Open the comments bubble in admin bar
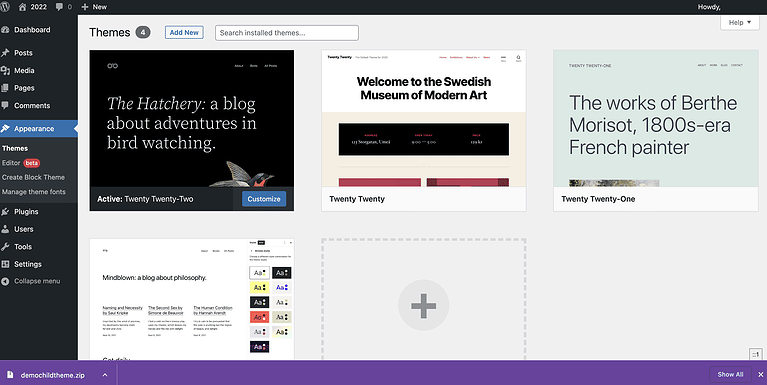Image resolution: width=767 pixels, height=385 pixels. point(59,7)
